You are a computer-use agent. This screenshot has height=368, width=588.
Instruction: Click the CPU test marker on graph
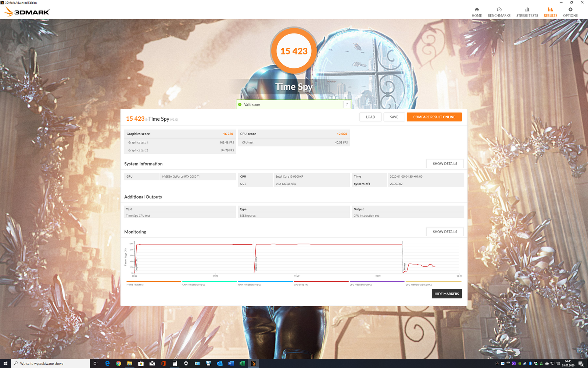pyautogui.click(x=403, y=257)
